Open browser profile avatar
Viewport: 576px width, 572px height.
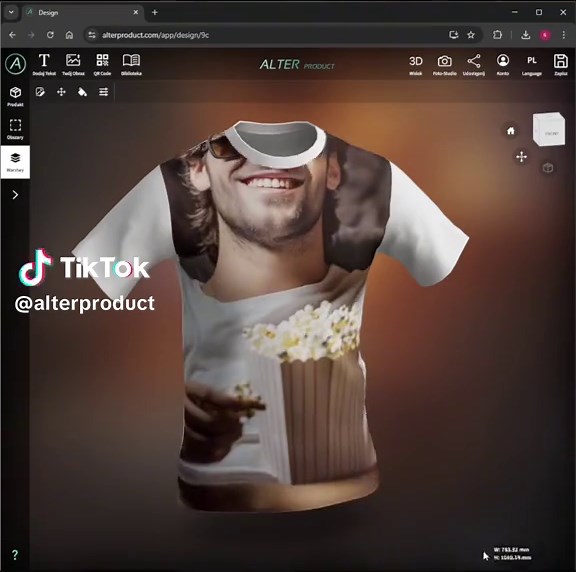[545, 35]
